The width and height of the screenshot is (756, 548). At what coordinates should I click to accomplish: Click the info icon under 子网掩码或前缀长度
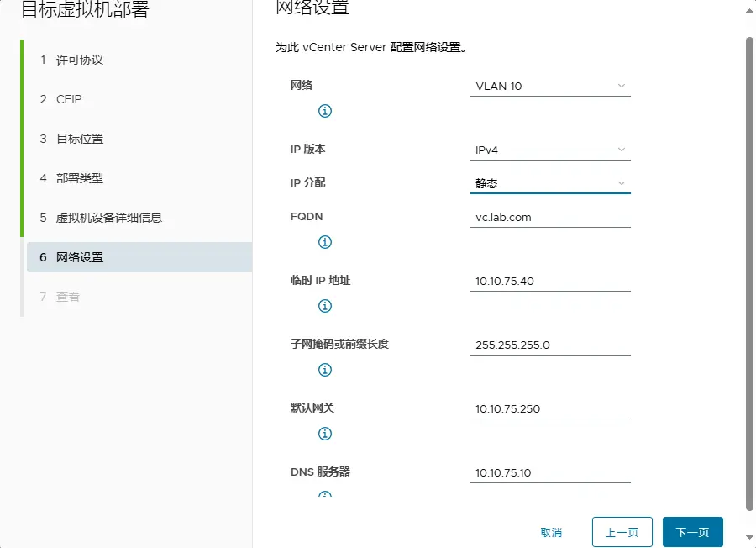click(x=325, y=370)
